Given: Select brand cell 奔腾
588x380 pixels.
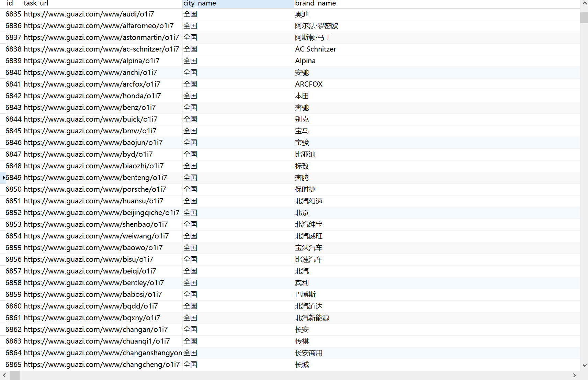Looking at the screenshot, I should [437, 178].
